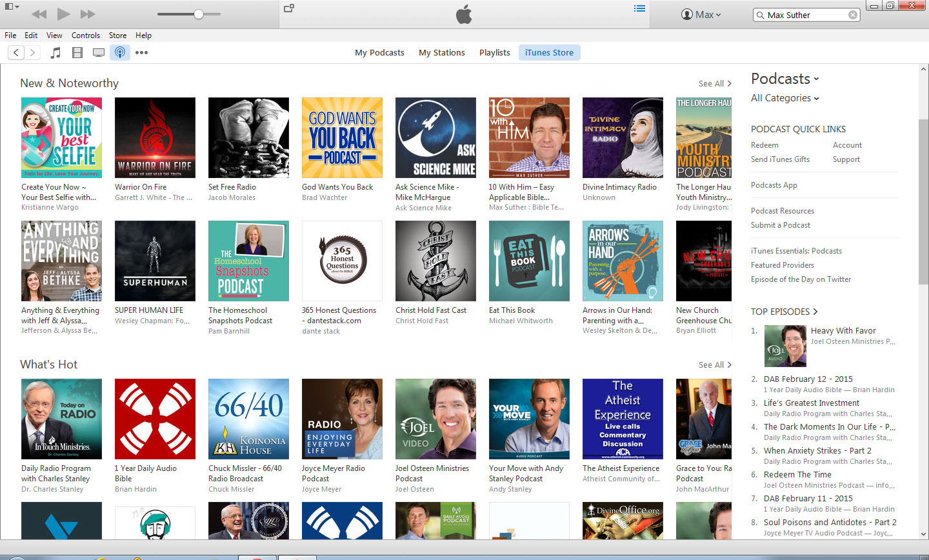
Task: Select the iTunes Store tab
Action: click(x=549, y=53)
